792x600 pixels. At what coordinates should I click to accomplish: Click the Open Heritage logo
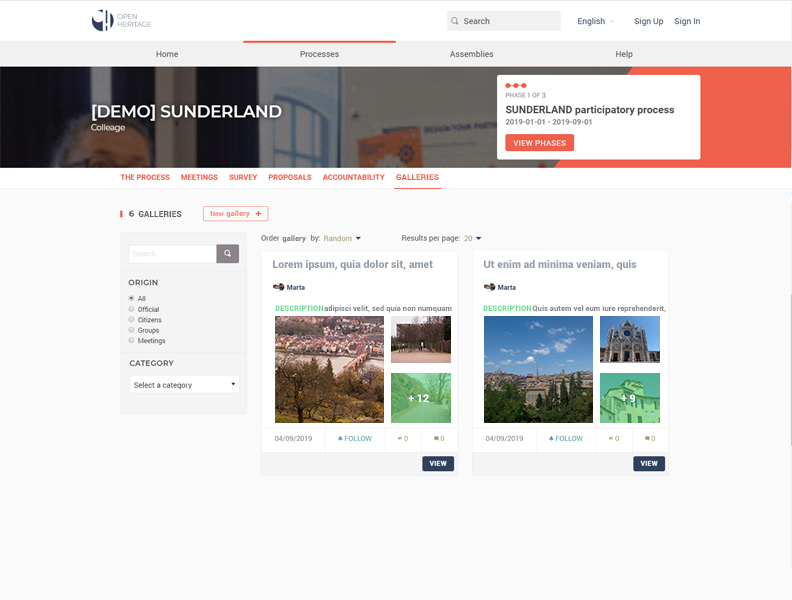(121, 20)
